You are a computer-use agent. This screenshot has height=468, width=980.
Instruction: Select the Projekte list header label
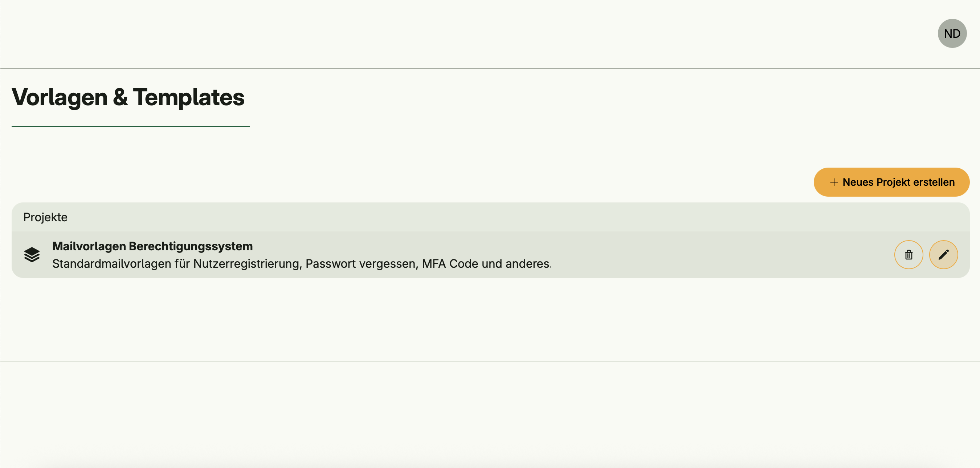click(45, 217)
